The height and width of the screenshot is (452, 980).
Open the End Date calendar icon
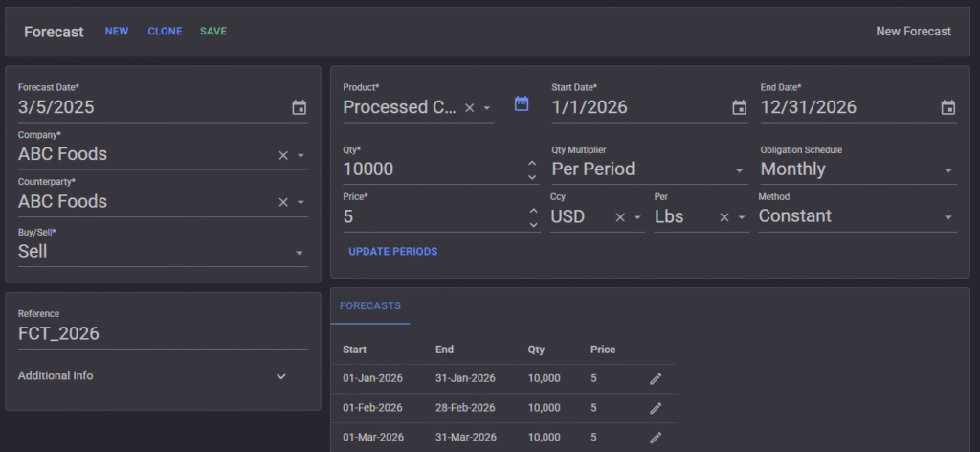pyautogui.click(x=948, y=107)
